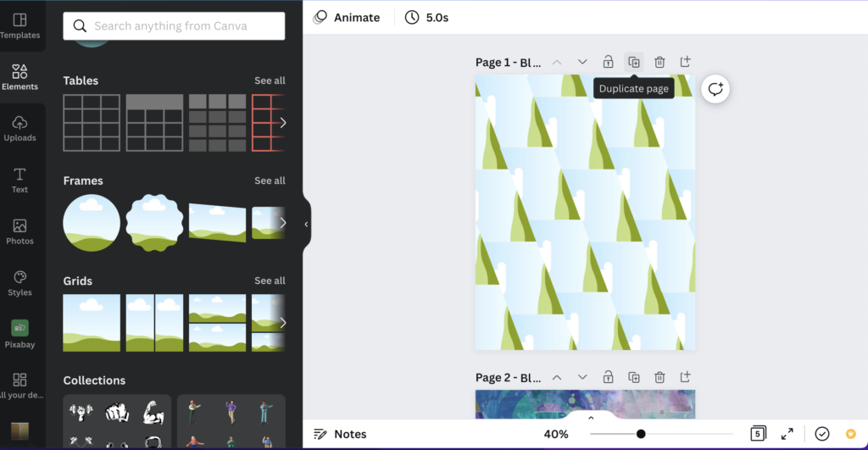Screen dimensions: 868x450
Task: Lock Page 2
Action: pyautogui.click(x=608, y=377)
